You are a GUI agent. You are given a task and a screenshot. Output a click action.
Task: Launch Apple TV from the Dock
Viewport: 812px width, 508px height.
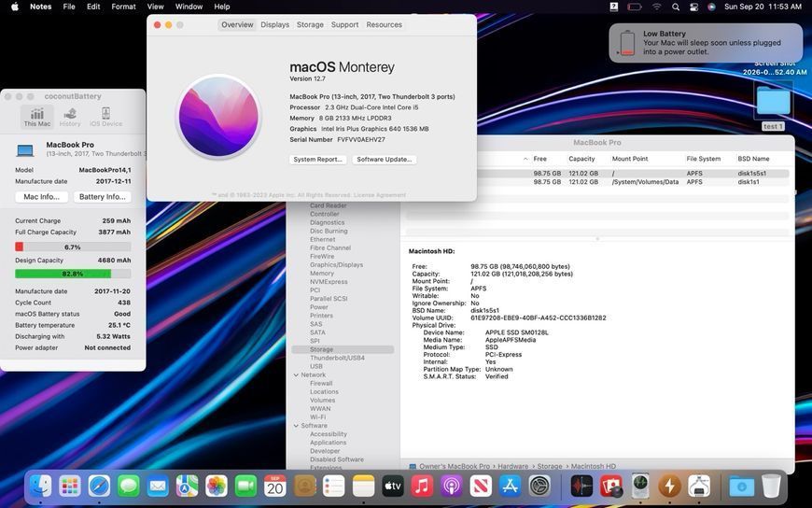[x=393, y=487]
